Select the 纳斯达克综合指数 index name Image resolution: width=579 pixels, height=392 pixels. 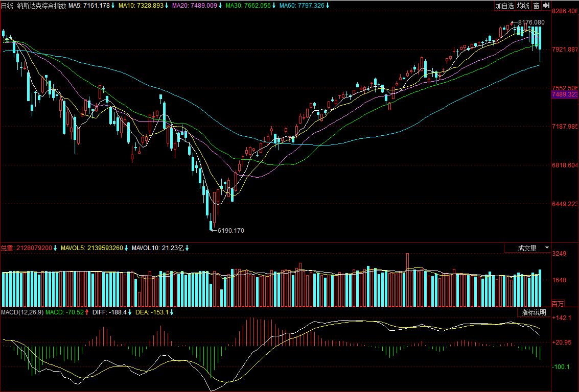42,6
